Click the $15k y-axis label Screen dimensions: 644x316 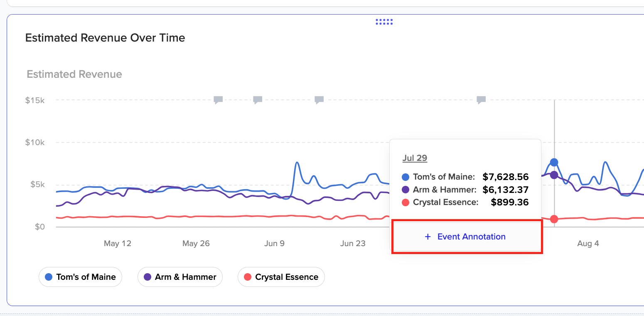35,100
